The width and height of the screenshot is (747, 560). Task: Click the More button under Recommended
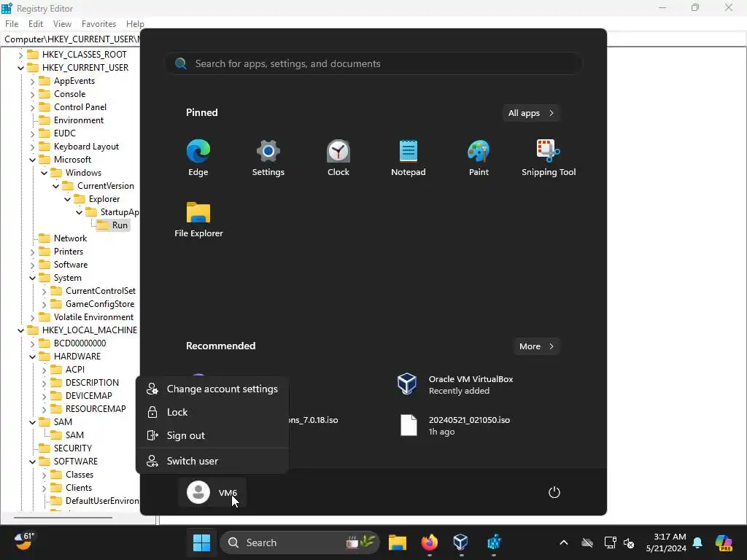pyautogui.click(x=536, y=346)
